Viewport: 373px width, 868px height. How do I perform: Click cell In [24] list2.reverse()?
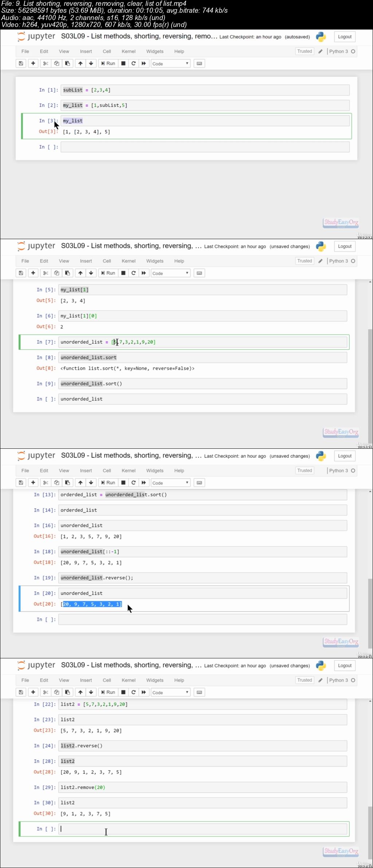pyautogui.click(x=203, y=746)
